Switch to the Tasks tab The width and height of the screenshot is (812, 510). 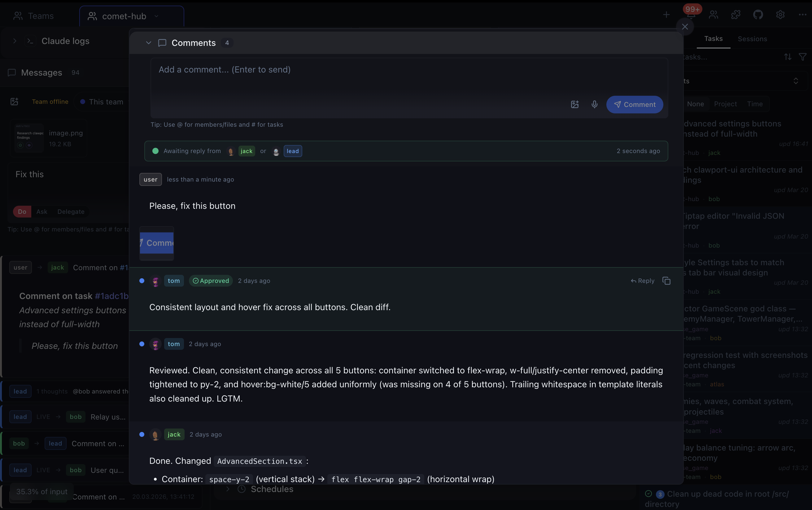point(713,39)
